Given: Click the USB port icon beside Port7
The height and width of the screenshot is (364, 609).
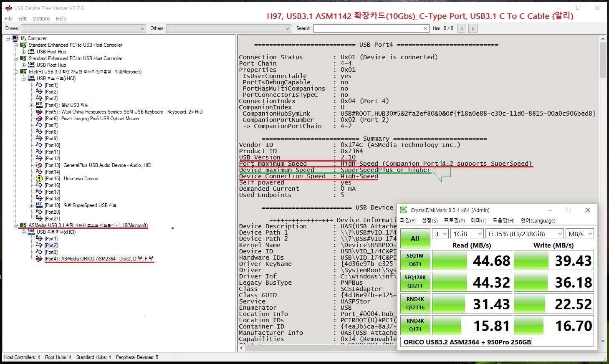Looking at the screenshot, I should coord(39,125).
